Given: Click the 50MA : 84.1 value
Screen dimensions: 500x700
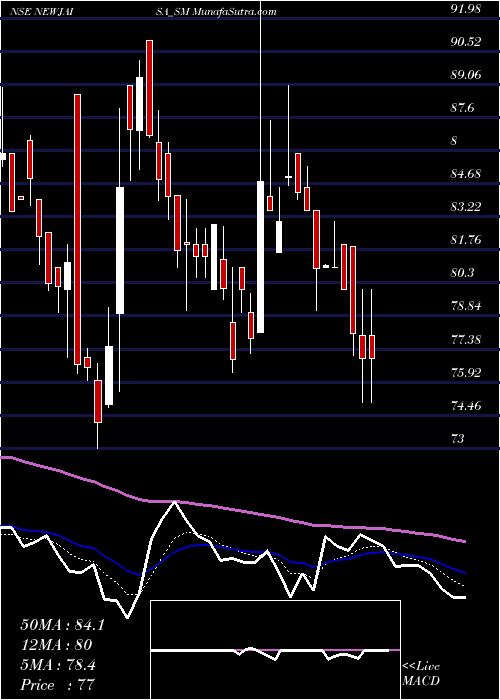Looking at the screenshot, I should tap(62, 625).
